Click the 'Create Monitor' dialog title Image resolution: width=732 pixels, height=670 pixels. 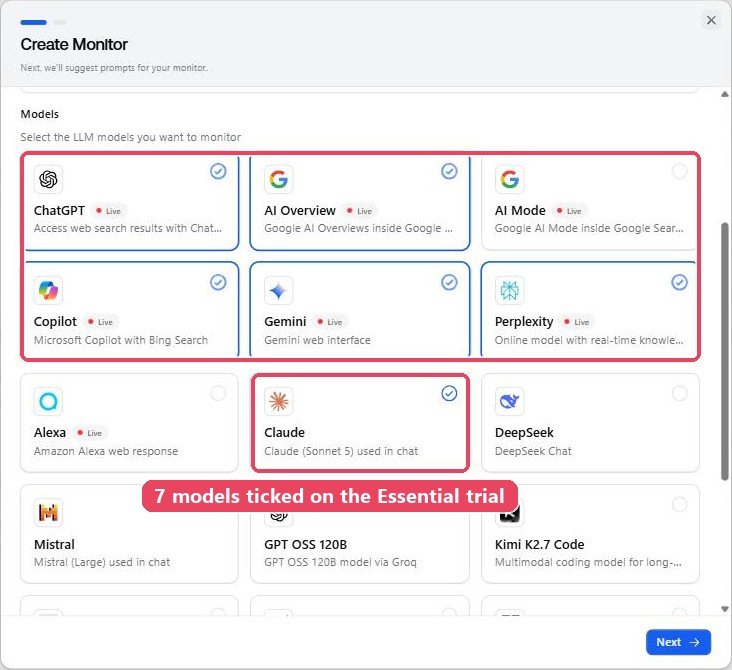coord(74,44)
